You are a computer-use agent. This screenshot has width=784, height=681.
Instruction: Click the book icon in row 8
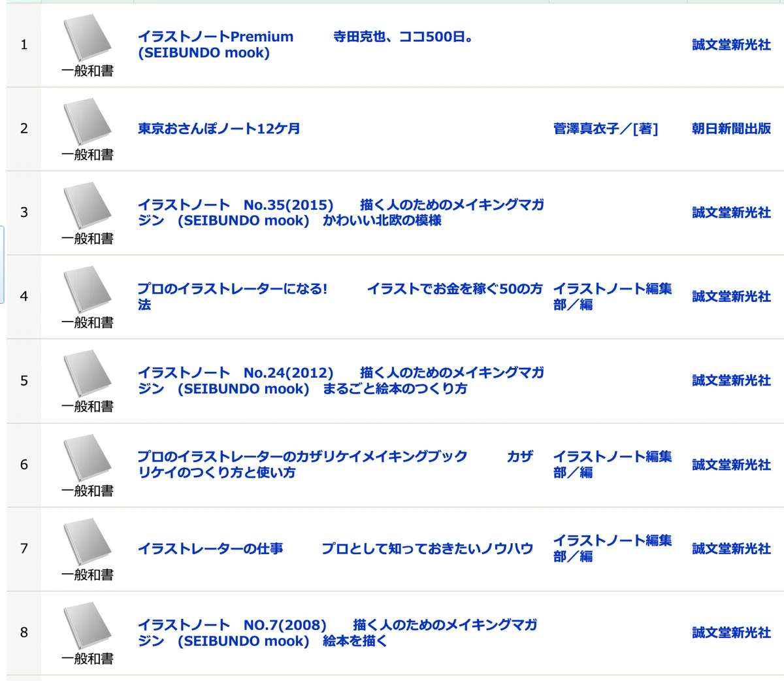[88, 626]
